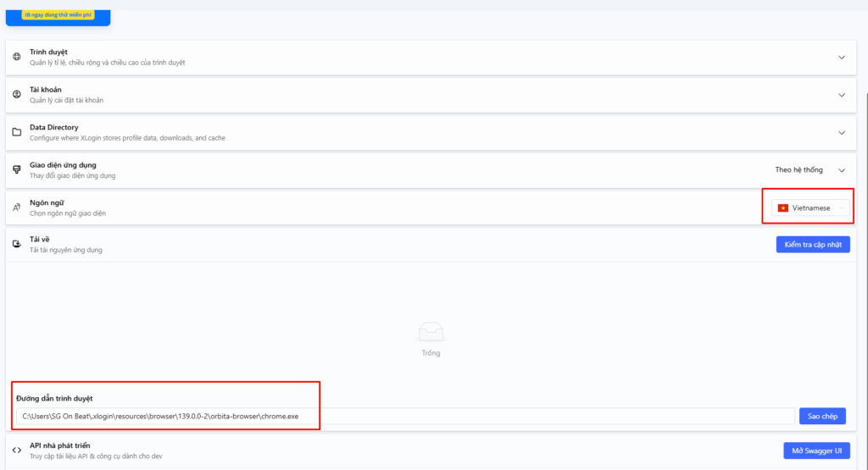Expand the Data Directory section chevron
868x470 pixels.
click(x=841, y=132)
